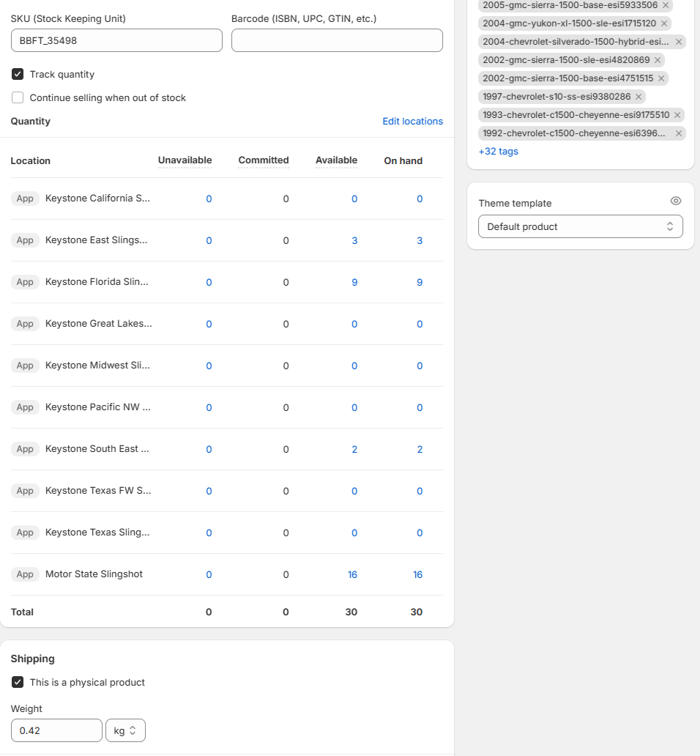Click the Committed column header
The image size is (700, 756).
click(x=264, y=160)
